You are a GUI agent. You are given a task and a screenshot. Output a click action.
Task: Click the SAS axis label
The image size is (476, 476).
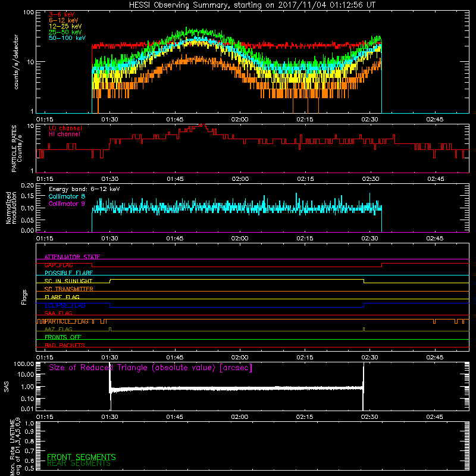[6, 387]
